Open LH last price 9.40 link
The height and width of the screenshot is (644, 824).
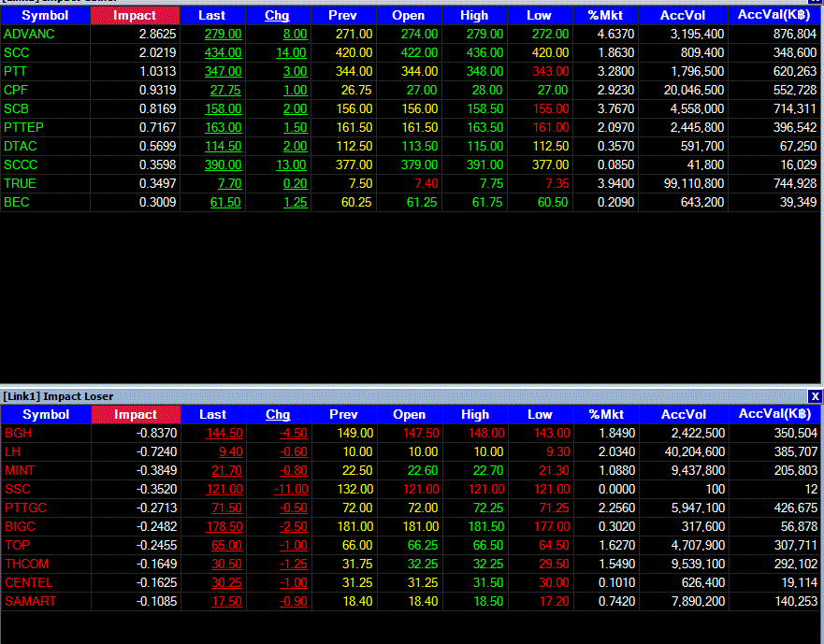pos(231,451)
